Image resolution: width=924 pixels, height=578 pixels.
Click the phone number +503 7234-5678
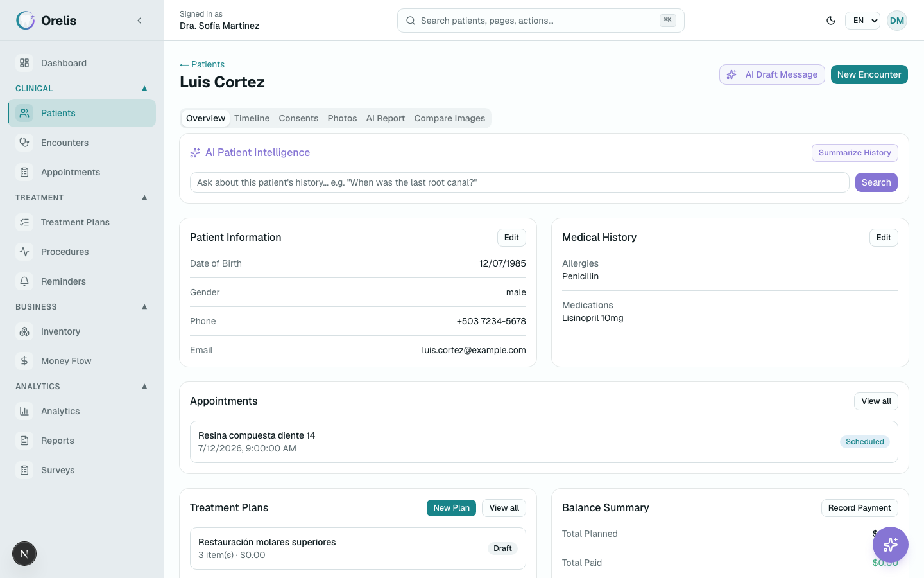(491, 321)
